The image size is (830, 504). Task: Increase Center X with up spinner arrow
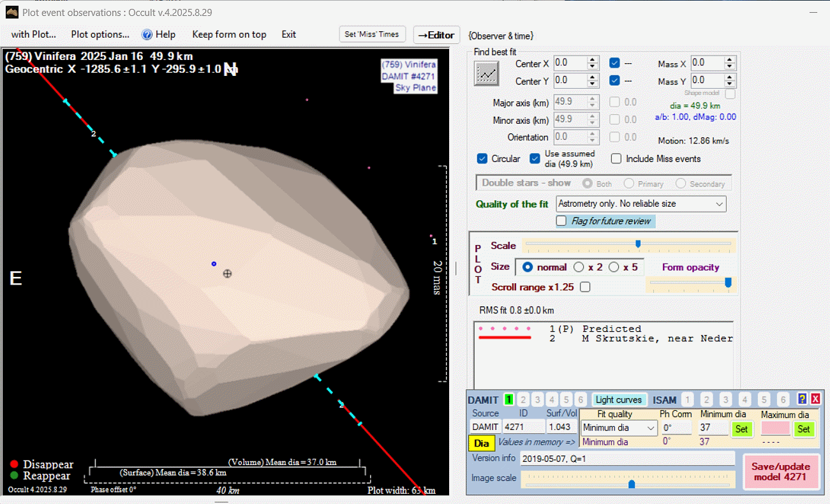click(x=593, y=60)
